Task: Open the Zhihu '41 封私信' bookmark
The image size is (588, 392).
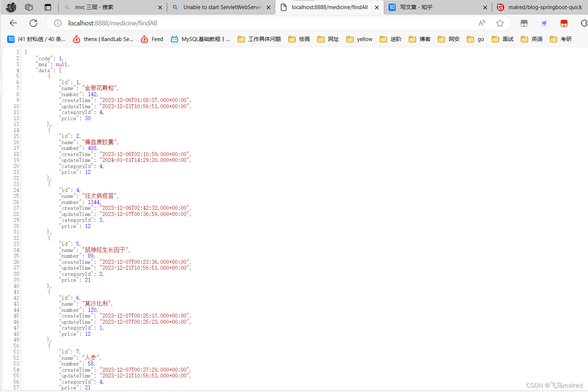Action: [x=36, y=39]
